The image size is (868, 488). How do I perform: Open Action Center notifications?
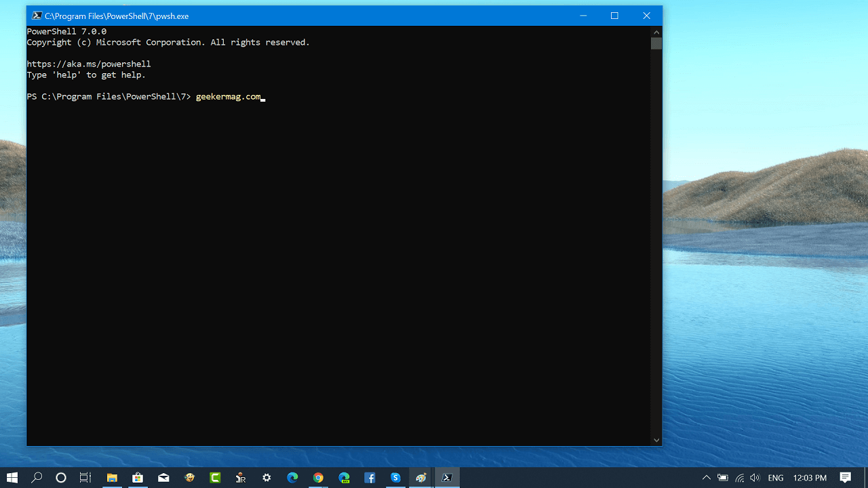[845, 478]
